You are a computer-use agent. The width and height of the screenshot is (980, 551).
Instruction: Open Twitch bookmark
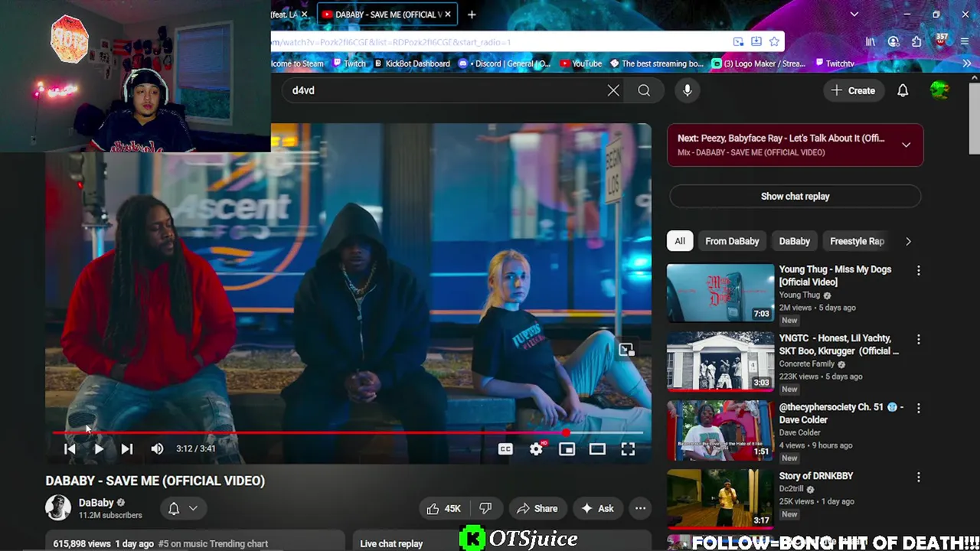pos(349,64)
